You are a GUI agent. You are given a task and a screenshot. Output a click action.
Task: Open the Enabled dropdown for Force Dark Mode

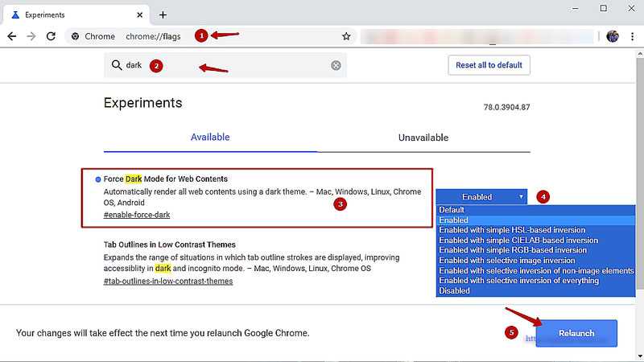481,197
